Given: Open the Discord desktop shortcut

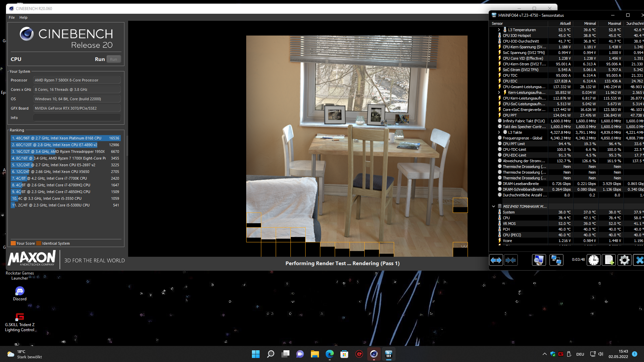Looking at the screenshot, I should (x=20, y=291).
